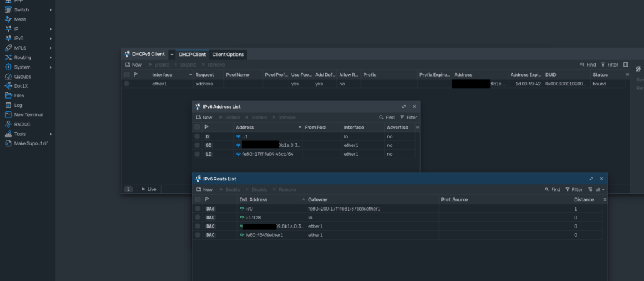The height and width of the screenshot is (281, 644).
Task: Open the RADIUS settings in sidebar
Action: point(23,124)
